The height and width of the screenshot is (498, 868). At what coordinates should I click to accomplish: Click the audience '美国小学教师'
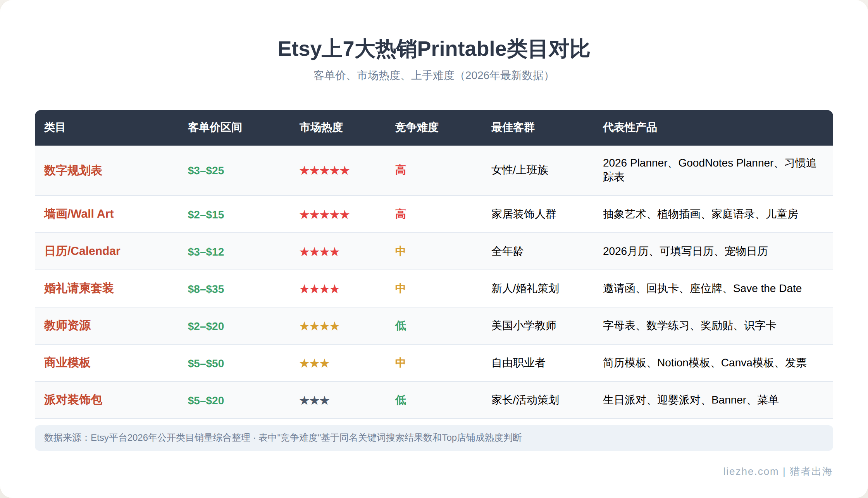[524, 326]
